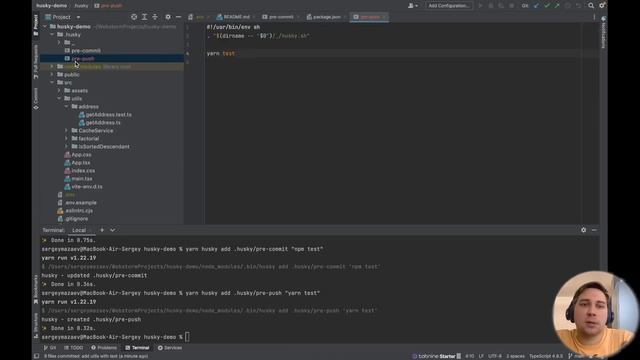Image resolution: width=640 pixels, height=360 pixels.
Task: Open Terminal panel settings gear
Action: (584, 230)
